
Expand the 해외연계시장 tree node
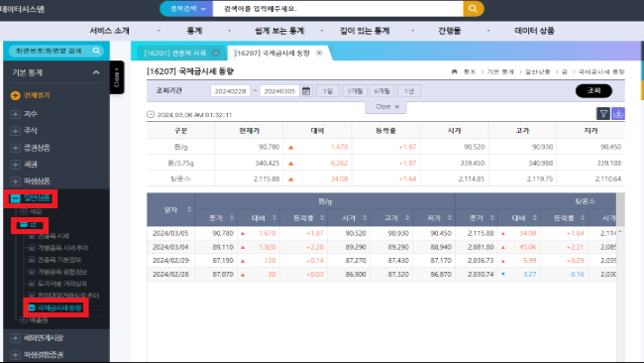(x=15, y=338)
